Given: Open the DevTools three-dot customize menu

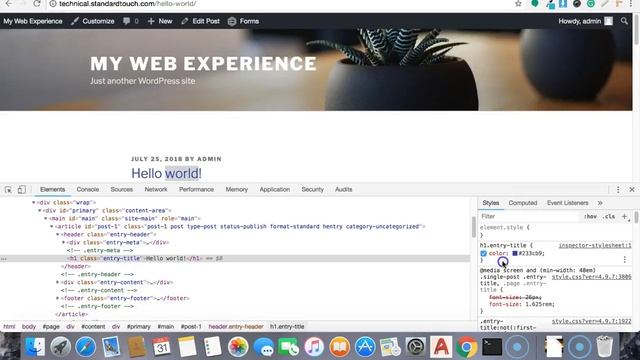Looking at the screenshot, I should coord(618,190).
